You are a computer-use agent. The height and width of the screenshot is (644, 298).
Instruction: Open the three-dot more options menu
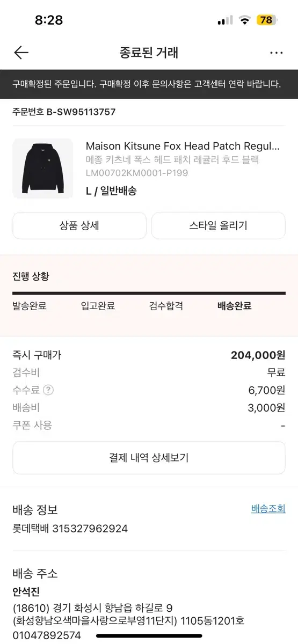coord(277,53)
